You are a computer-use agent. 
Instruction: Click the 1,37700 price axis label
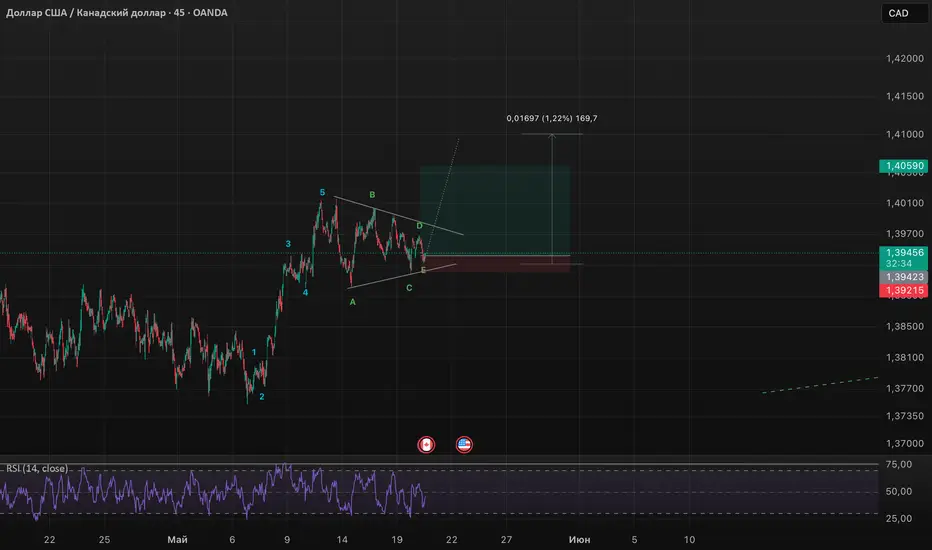pos(905,388)
